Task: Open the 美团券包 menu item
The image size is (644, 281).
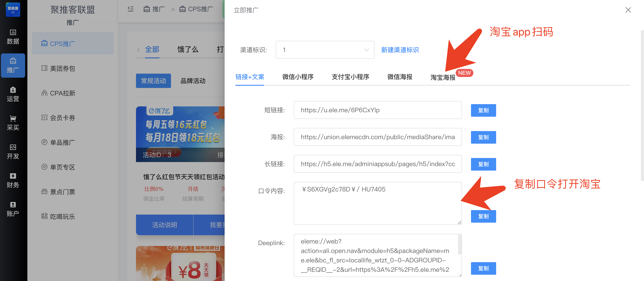Action: click(62, 68)
